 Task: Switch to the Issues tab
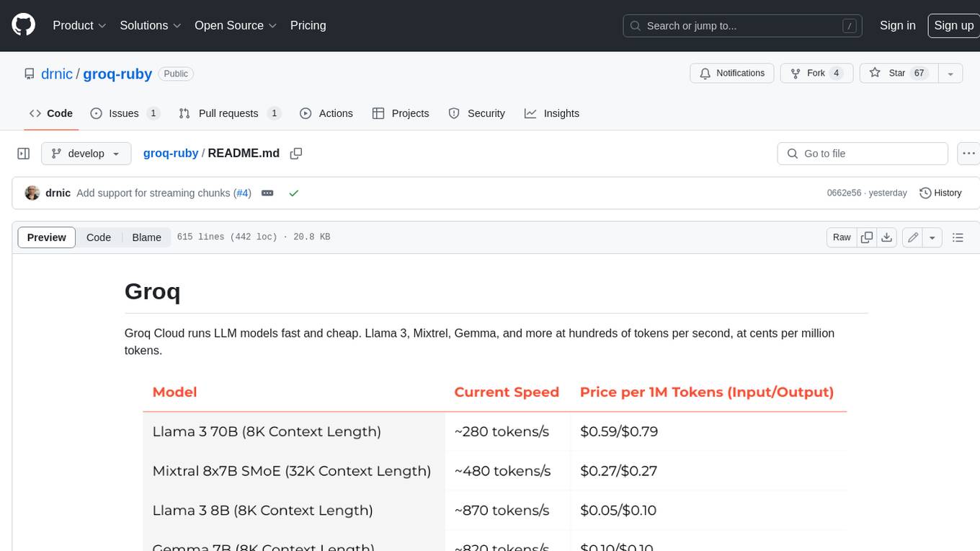pos(125,113)
